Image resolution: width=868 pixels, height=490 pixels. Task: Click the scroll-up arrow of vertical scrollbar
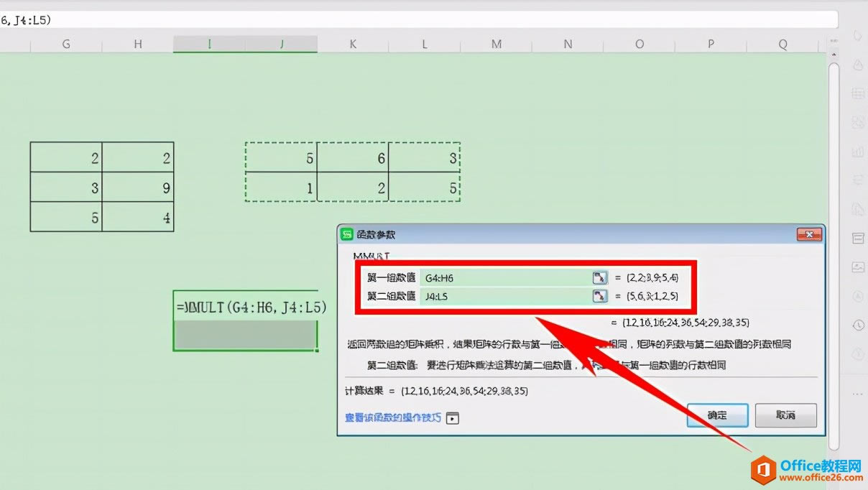tap(834, 54)
